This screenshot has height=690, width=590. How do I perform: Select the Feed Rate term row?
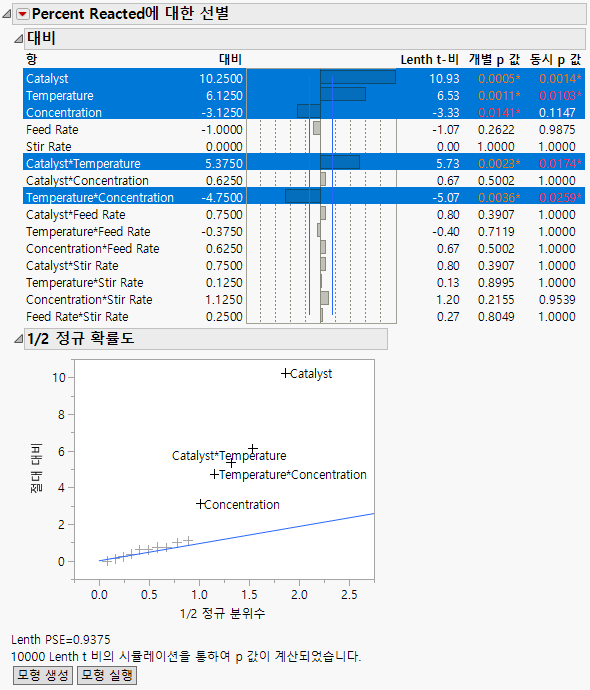[304, 129]
